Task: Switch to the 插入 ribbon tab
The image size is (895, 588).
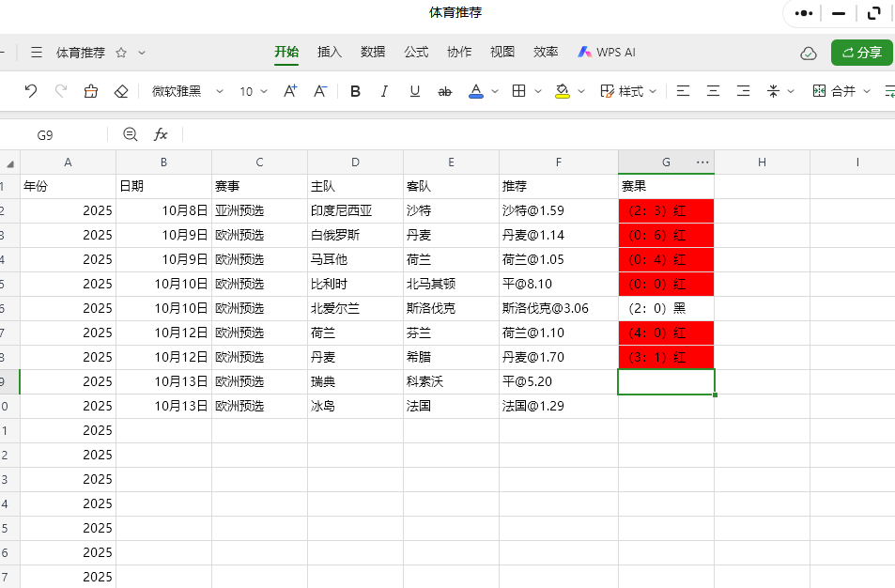Action: tap(330, 53)
